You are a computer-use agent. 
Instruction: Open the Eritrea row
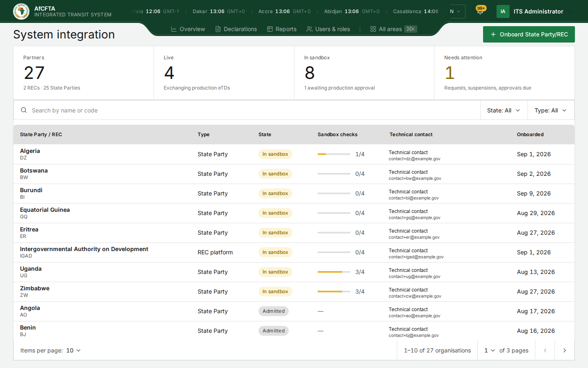(294, 233)
